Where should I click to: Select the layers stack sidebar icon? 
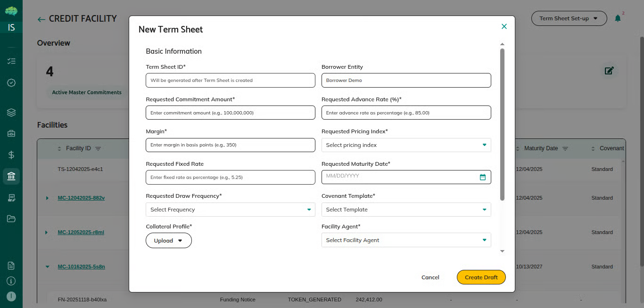[x=11, y=113]
